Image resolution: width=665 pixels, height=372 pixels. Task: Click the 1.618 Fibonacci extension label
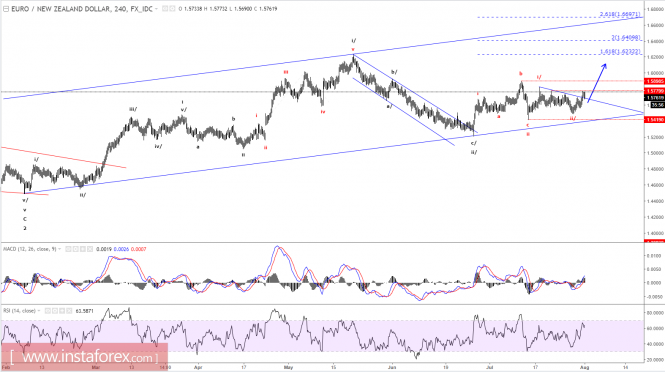click(620, 51)
